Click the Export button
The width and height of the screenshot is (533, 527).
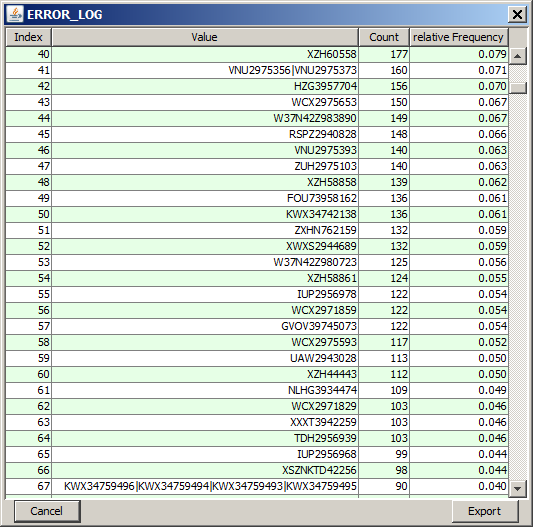point(484,511)
